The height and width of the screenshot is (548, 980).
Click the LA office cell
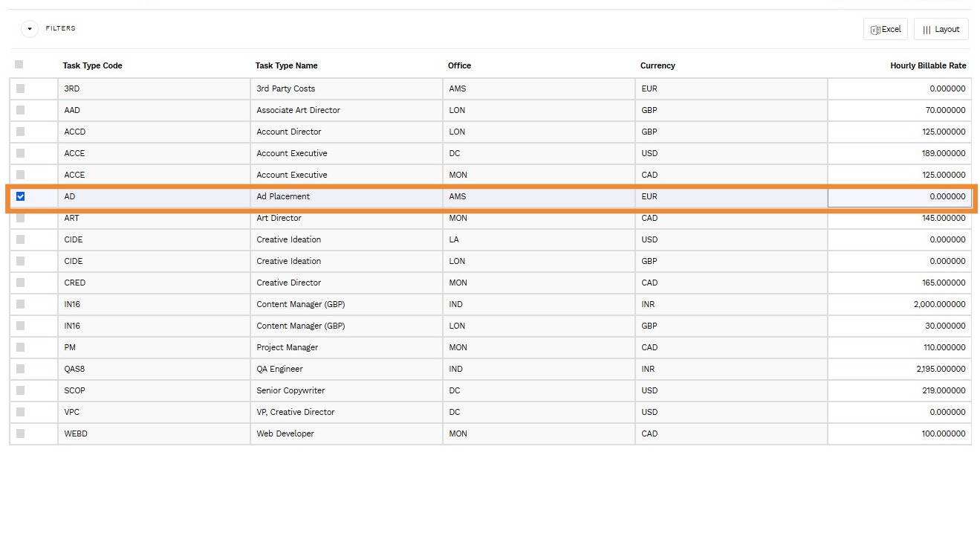[x=539, y=239]
